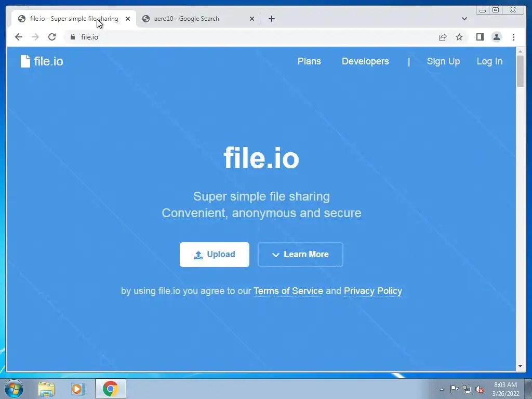Click the padlock site info icon
The width and height of the screenshot is (532, 399).
[72, 37]
